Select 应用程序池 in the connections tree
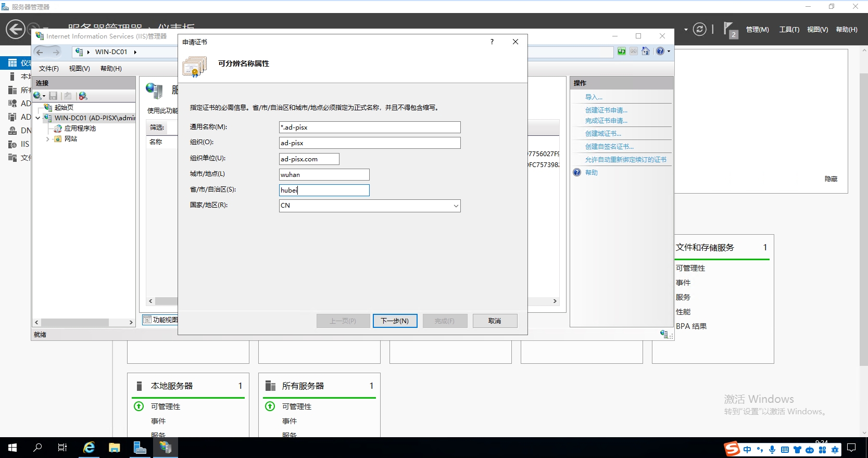 pyautogui.click(x=80, y=129)
